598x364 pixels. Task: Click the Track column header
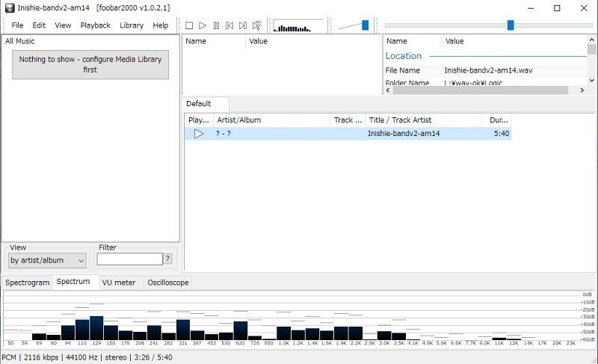[348, 120]
